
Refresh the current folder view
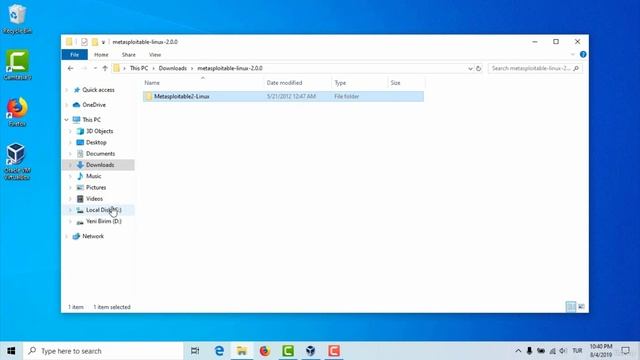point(479,68)
